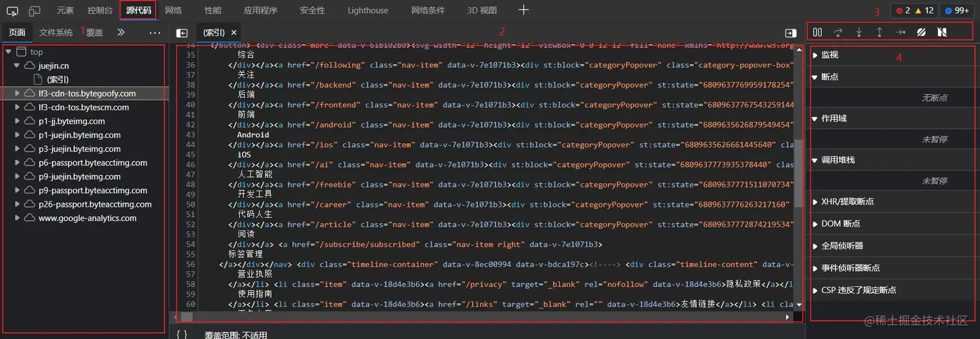Open the 99+ issues badge
The height and width of the screenshot is (339, 980).
coord(957,11)
